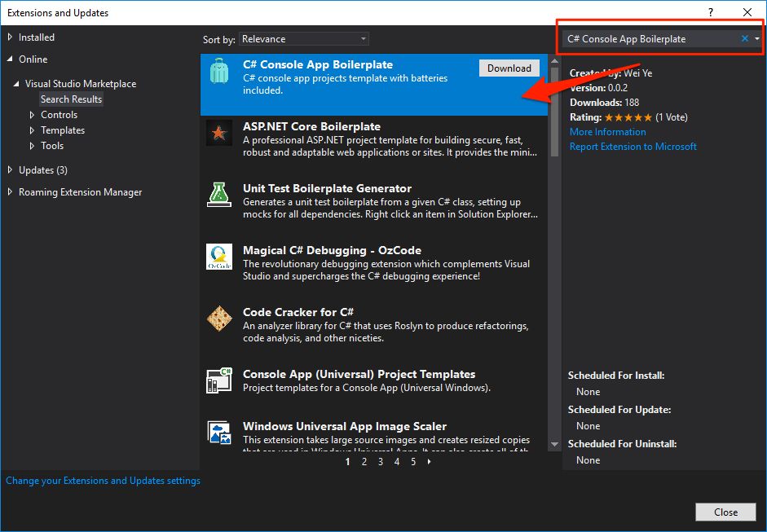The image size is (767, 532).
Task: Open the Sort by Relevance dropdown
Action: click(304, 39)
